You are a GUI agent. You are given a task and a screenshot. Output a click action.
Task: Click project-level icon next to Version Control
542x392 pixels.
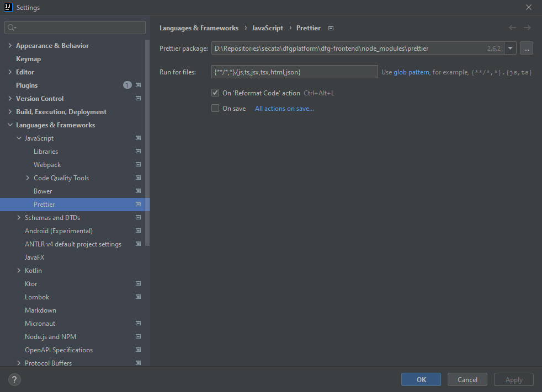point(139,99)
